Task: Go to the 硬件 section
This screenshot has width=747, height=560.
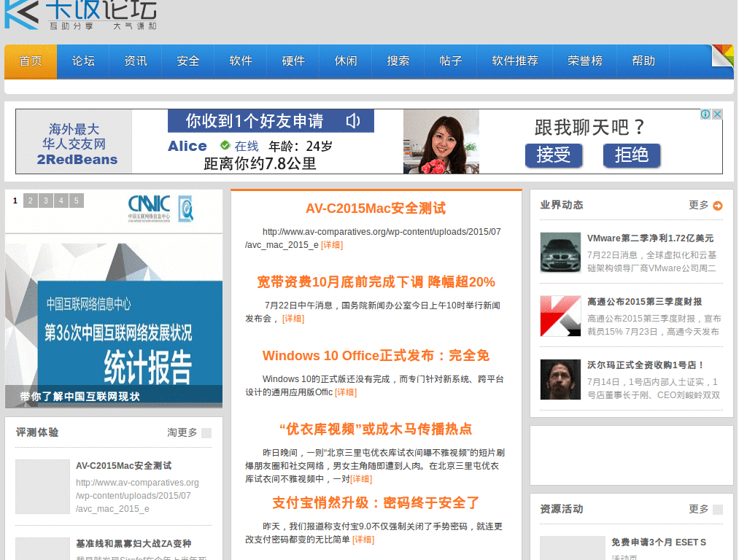Action: click(293, 61)
